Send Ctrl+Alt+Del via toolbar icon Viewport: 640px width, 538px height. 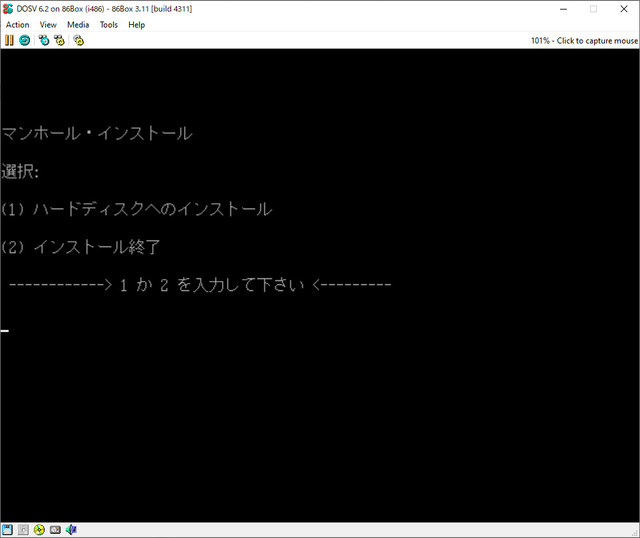(x=44, y=40)
